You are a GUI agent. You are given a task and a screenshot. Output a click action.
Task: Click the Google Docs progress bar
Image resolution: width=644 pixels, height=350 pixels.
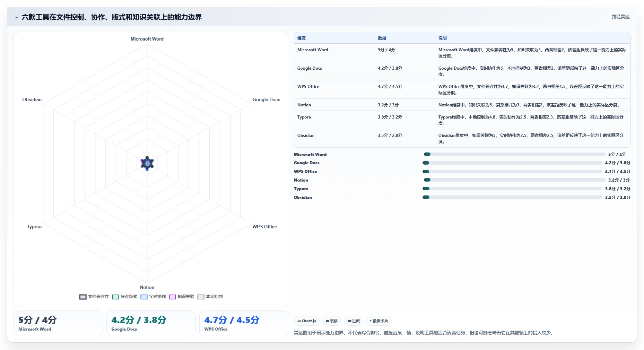coord(512,163)
